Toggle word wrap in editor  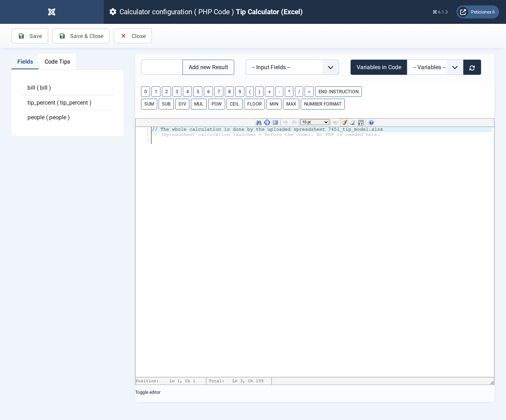click(361, 122)
